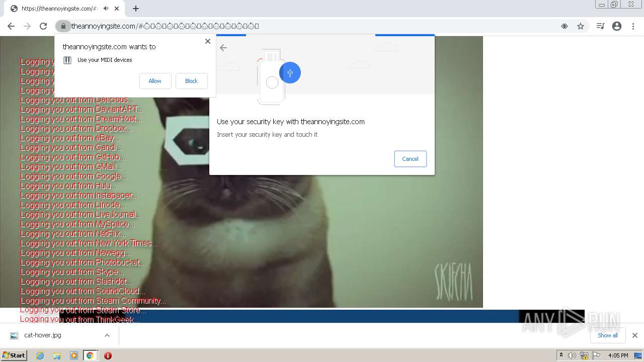Viewport: 644px width, 362px height.
Task: Click 'Logging you out from eBay...' text
Action: (70, 138)
